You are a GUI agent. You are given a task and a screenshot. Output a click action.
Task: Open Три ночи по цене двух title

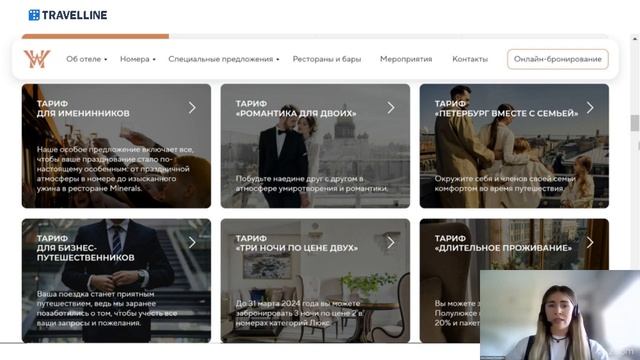tap(297, 243)
